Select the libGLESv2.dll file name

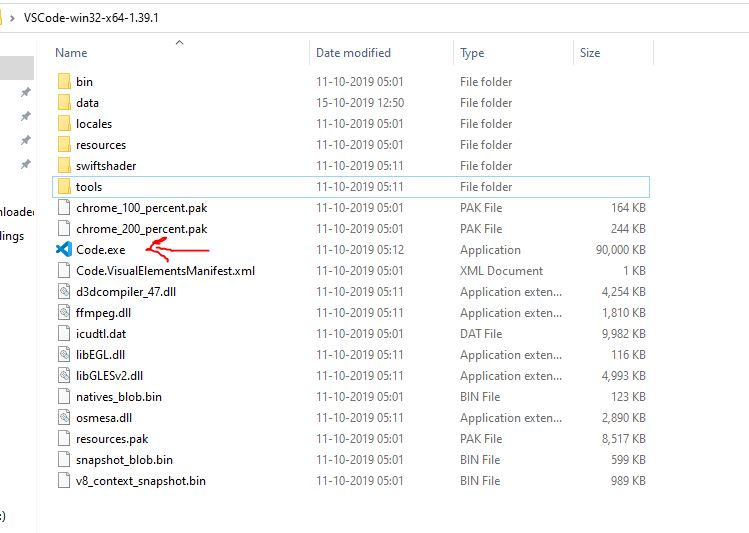tap(109, 376)
